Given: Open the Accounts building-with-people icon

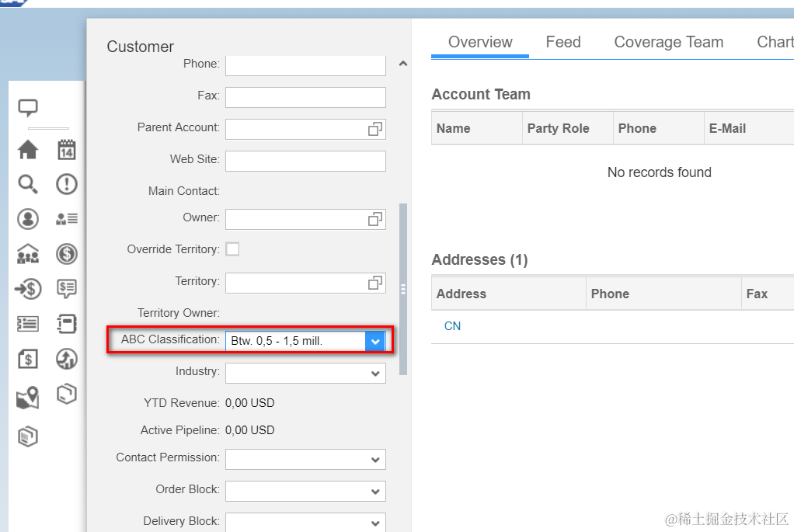Looking at the screenshot, I should [x=28, y=254].
